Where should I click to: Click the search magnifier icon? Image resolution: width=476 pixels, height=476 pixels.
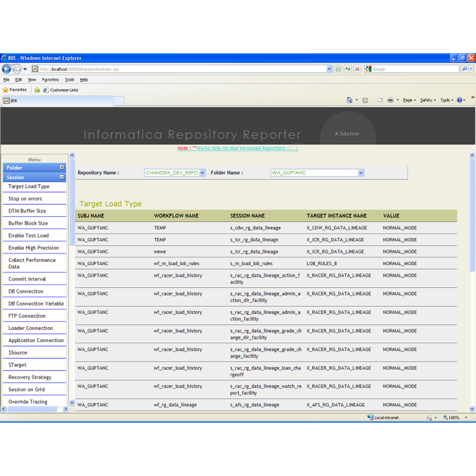point(464,69)
